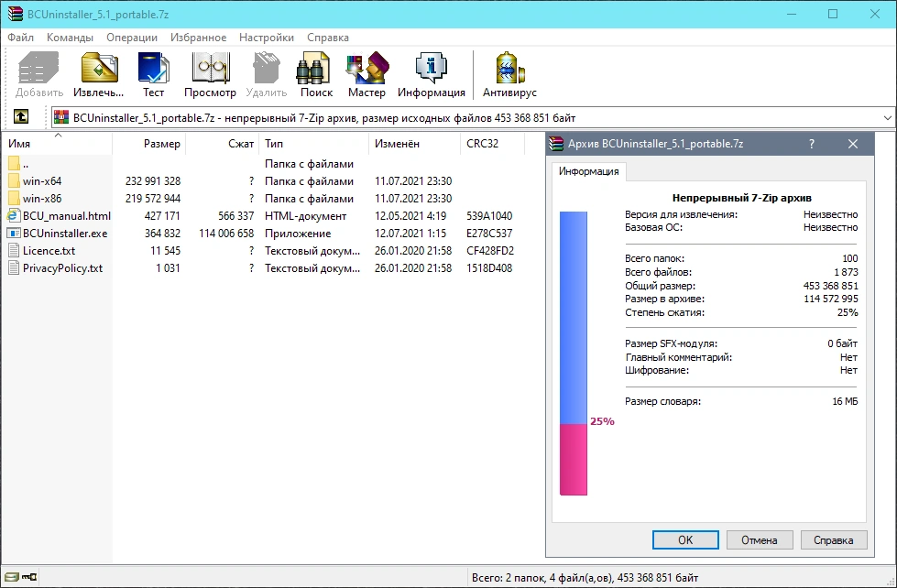Image resolution: width=897 pixels, height=588 pixels.
Task: Click the Размер словаря value 16 МБ
Action: coord(845,401)
